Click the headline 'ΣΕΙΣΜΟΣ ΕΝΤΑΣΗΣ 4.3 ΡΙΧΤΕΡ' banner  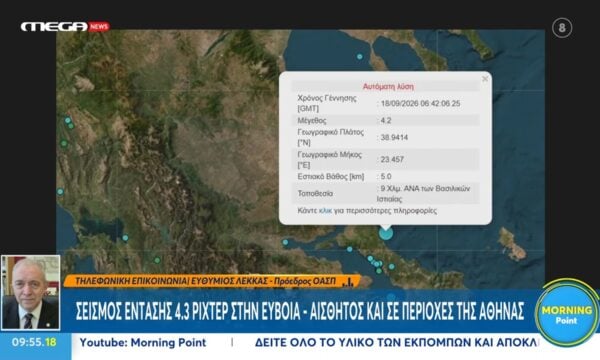[x=300, y=311]
